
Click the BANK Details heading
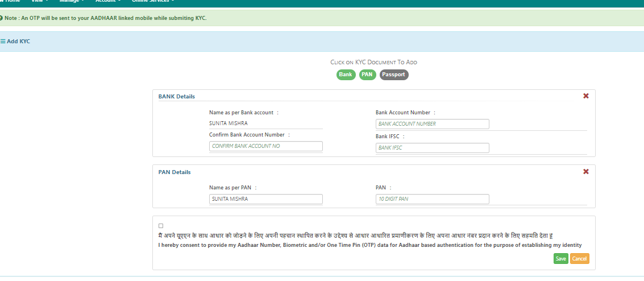(177, 97)
